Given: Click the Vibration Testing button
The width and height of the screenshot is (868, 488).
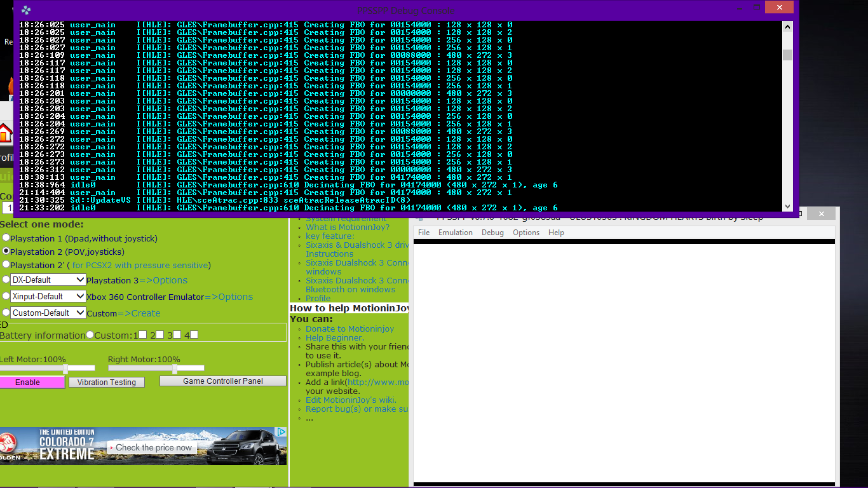Looking at the screenshot, I should point(107,382).
